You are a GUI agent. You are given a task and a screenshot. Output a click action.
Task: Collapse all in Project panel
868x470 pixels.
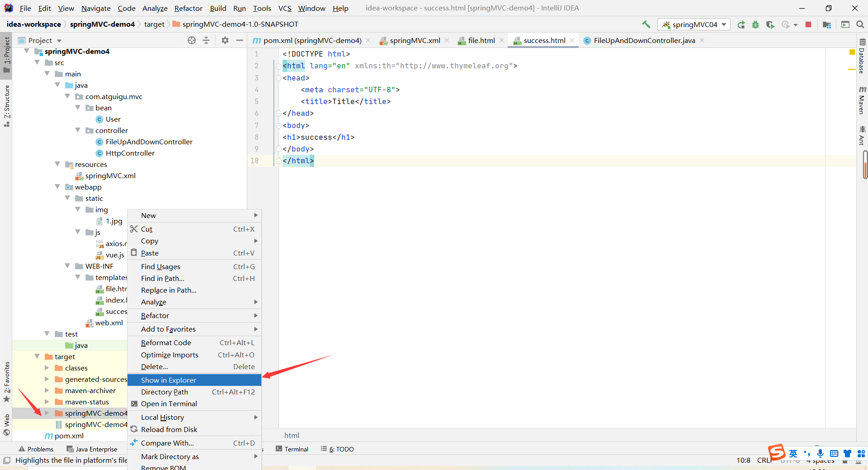click(x=206, y=40)
